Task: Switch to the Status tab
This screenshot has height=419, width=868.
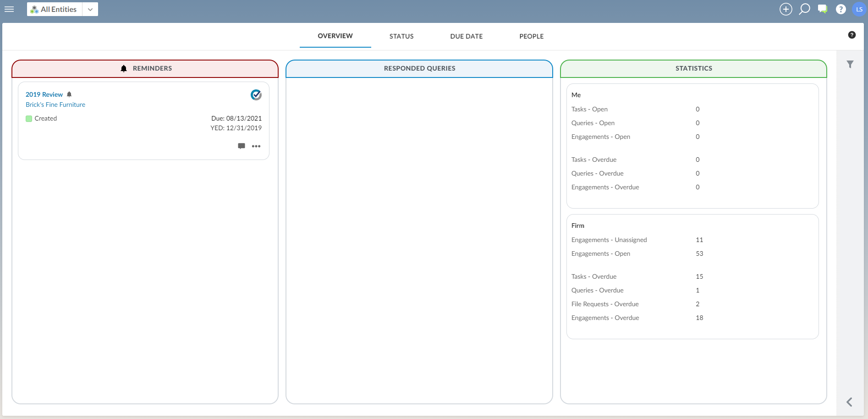Action: click(401, 36)
